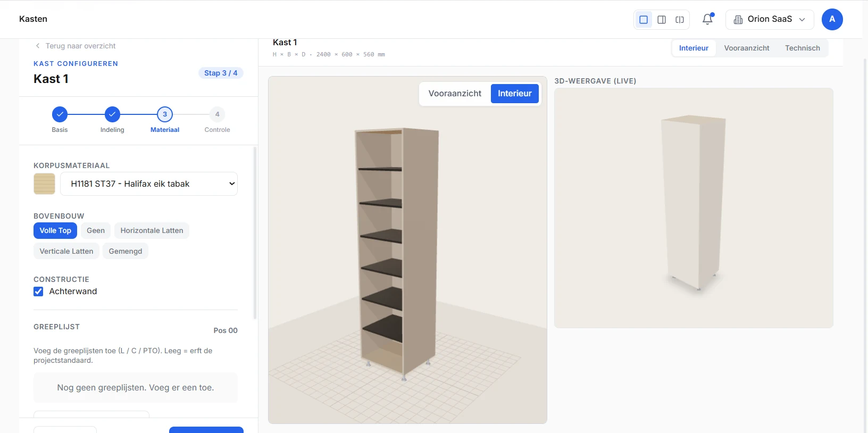
Task: Click the Halifax eik tabak material swatch
Action: (44, 184)
